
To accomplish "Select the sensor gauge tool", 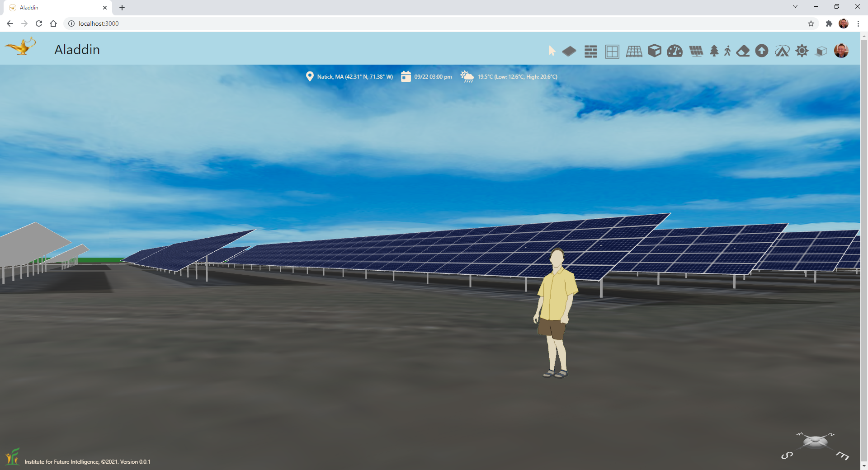I will (x=675, y=51).
